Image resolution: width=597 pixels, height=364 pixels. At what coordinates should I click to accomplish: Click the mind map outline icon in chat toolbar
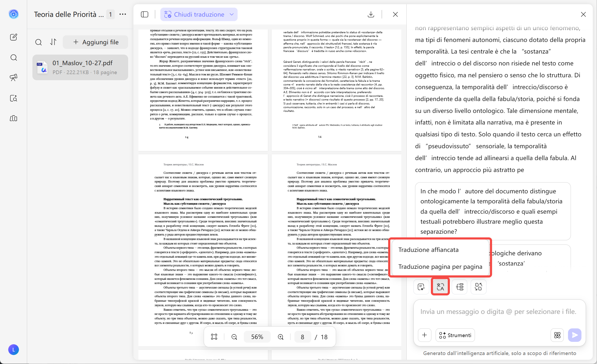459,287
